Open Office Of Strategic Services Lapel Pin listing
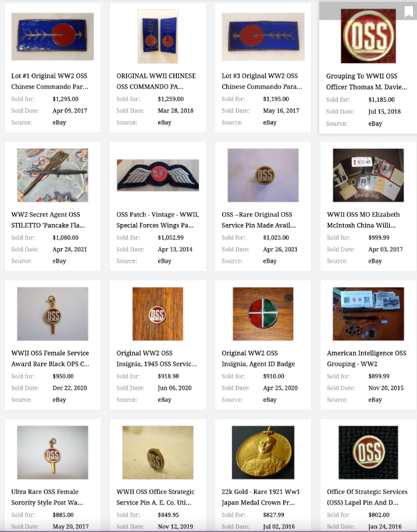417x532 pixels. point(367,497)
